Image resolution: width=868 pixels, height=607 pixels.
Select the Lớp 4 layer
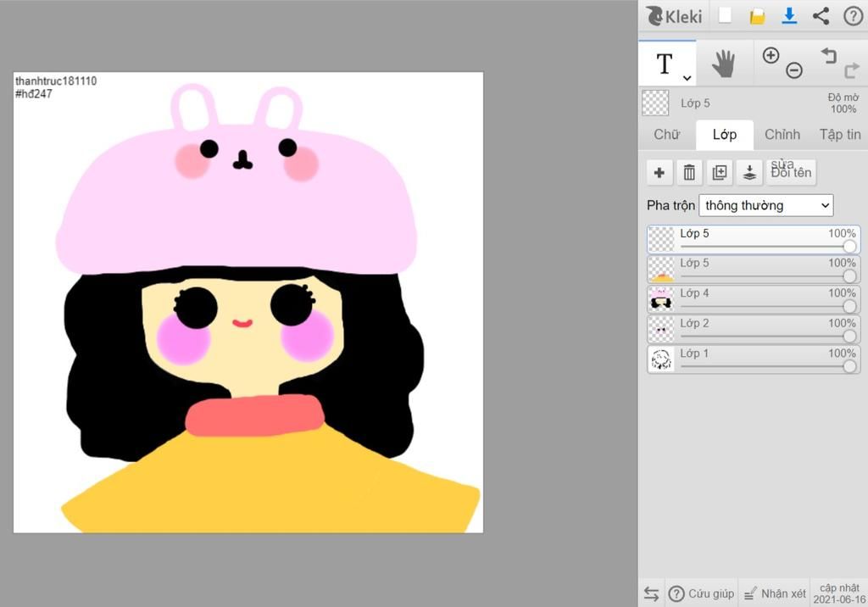754,299
